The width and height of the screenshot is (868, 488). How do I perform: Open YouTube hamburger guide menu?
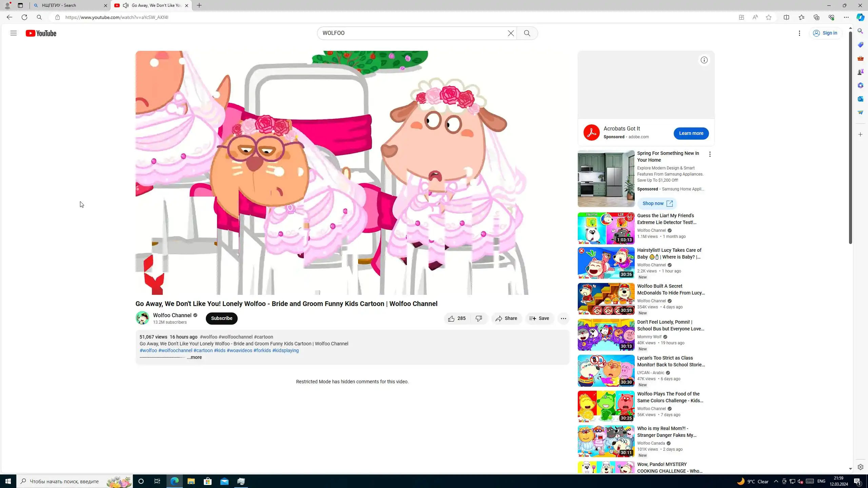pos(13,33)
